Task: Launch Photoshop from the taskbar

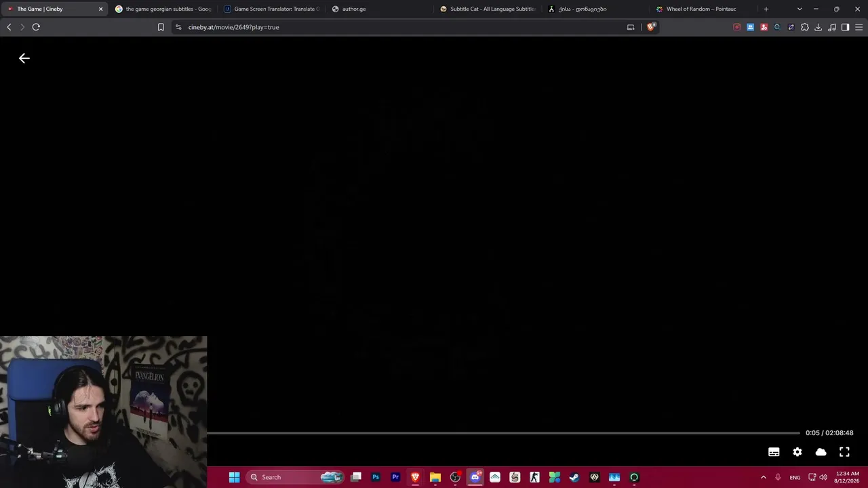Action: coord(376,477)
